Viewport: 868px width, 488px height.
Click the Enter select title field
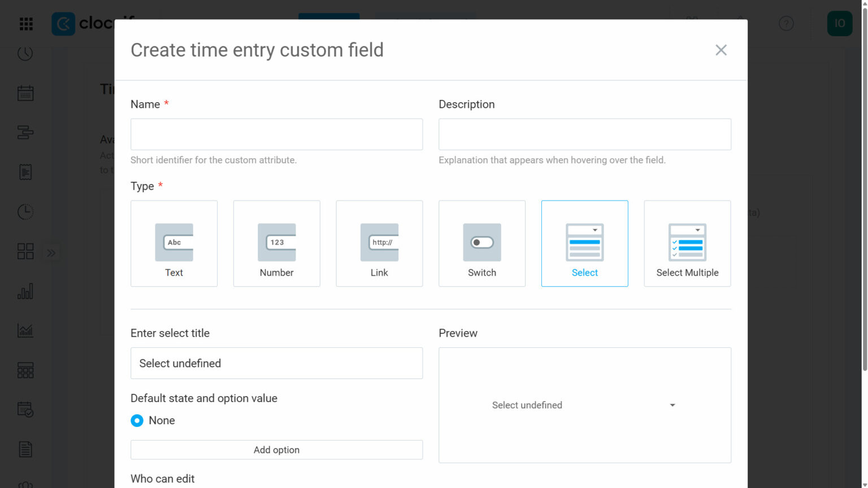[x=276, y=363]
